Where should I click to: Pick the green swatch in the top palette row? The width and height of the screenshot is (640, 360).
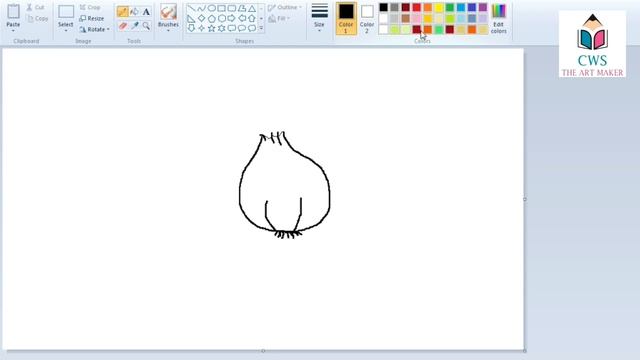click(450, 7)
